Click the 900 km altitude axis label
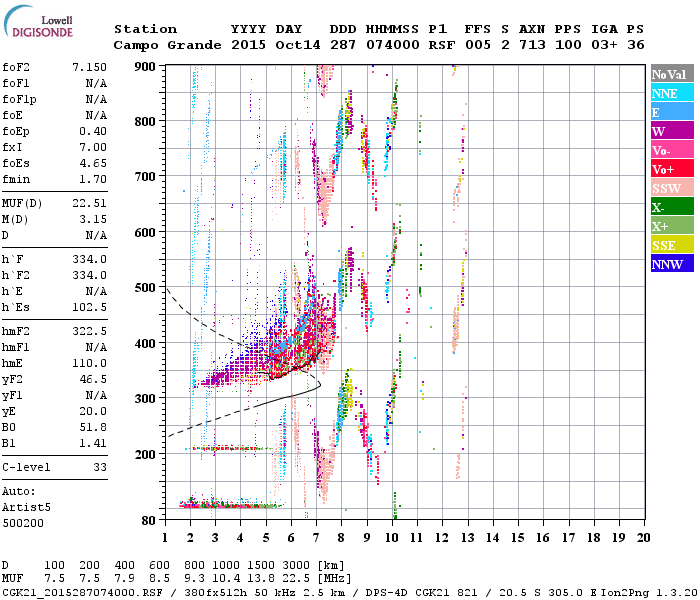The height and width of the screenshot is (600, 700). click(145, 67)
